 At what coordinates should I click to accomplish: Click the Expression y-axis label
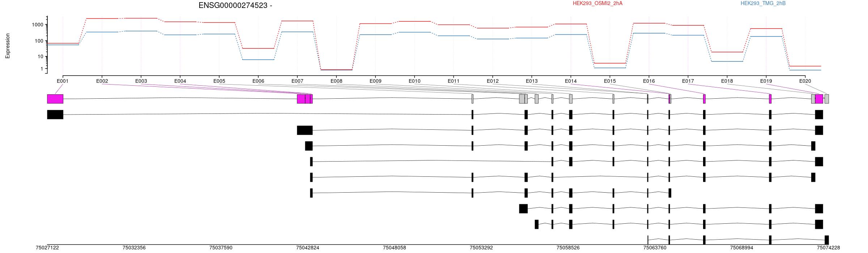[8, 46]
